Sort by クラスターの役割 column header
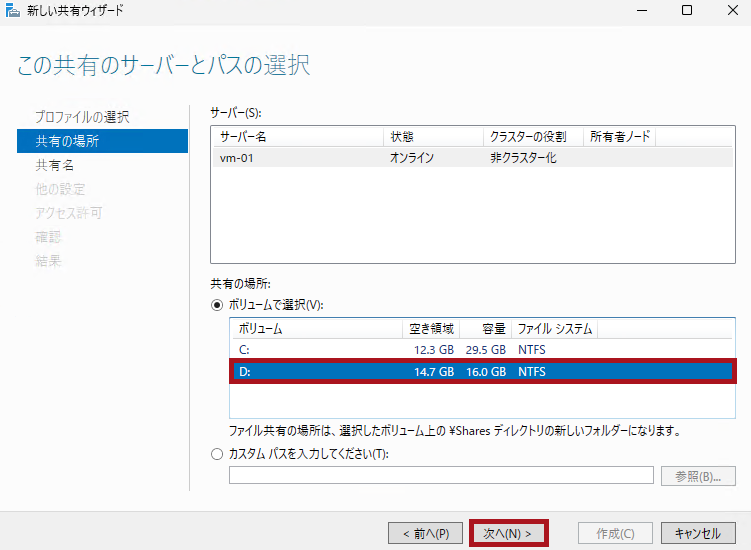Image resolution: width=751 pixels, height=550 pixels. (533, 137)
